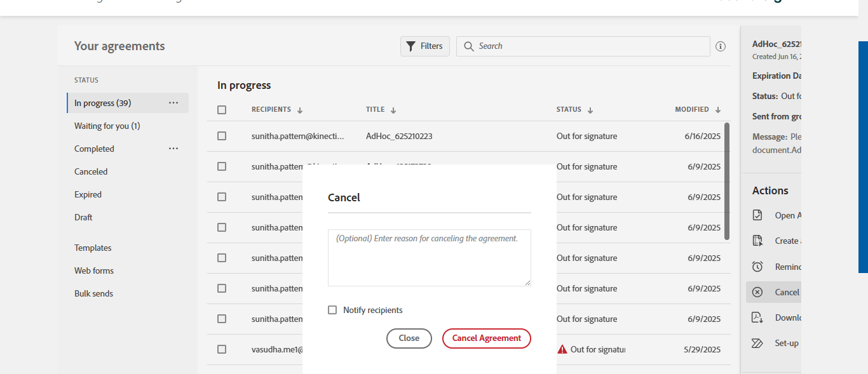
Task: Open the Completed three-dot options menu
Action: [173, 149]
